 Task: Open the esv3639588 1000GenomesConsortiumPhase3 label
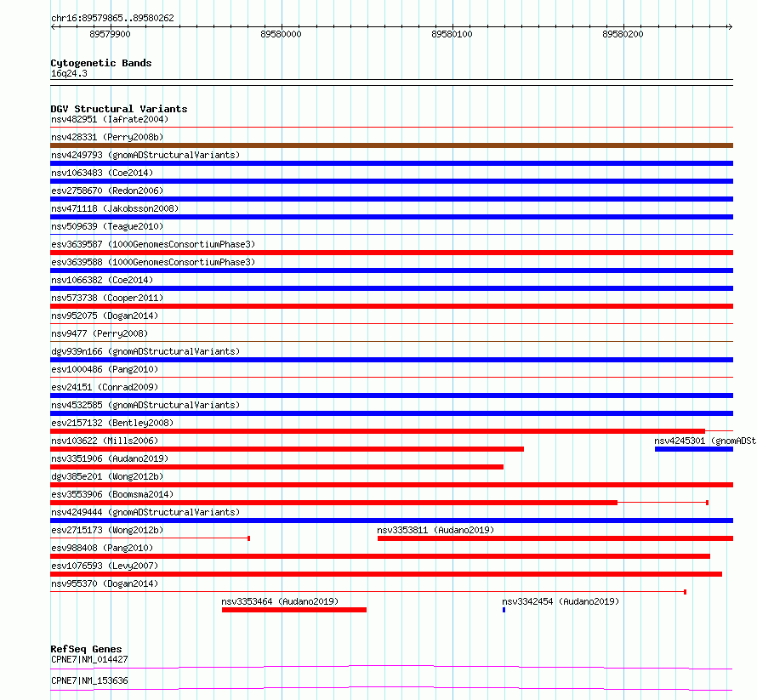pyautogui.click(x=153, y=262)
